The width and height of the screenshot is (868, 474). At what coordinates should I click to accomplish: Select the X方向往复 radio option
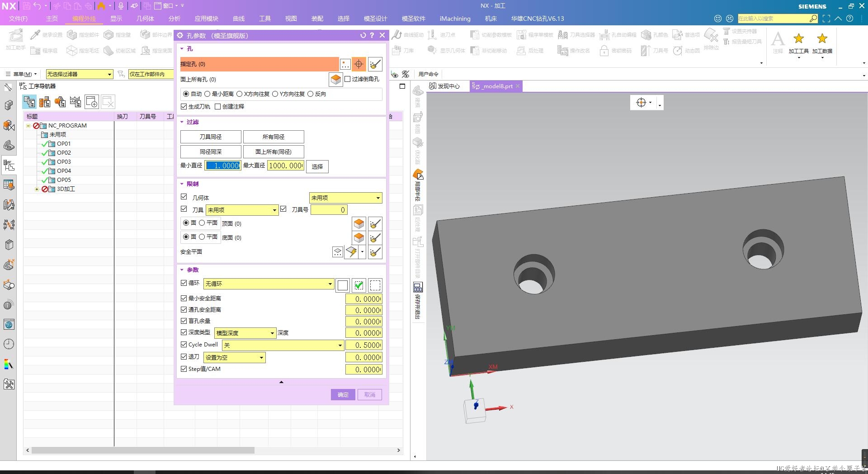[240, 94]
